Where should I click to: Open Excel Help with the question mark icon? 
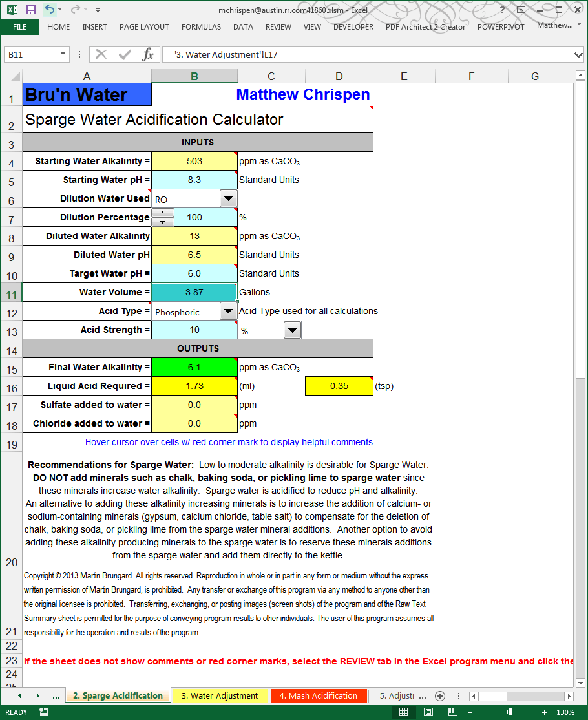[x=502, y=11]
